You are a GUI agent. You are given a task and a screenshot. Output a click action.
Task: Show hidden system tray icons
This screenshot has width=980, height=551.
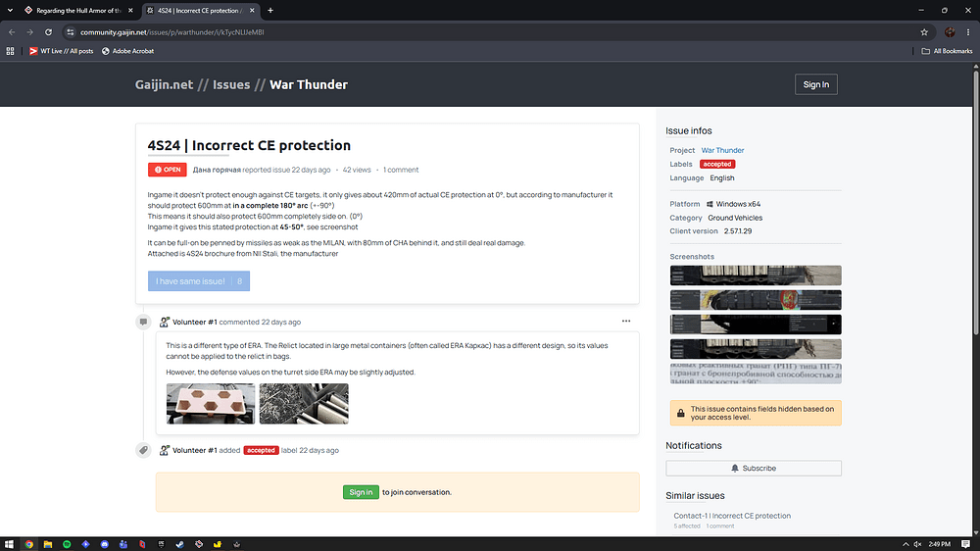(906, 544)
